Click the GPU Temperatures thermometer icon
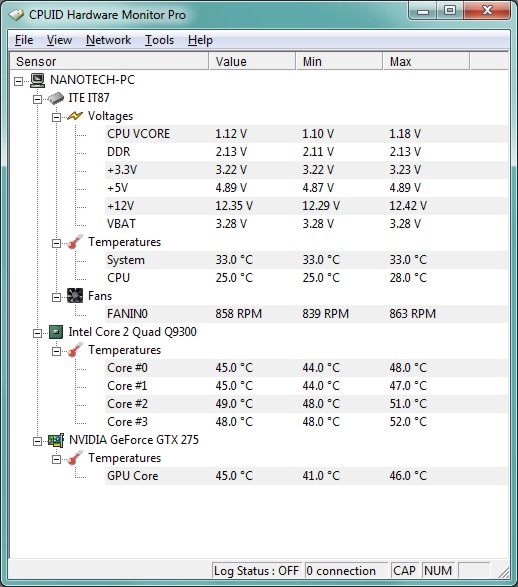The height and width of the screenshot is (587, 518). click(75, 458)
